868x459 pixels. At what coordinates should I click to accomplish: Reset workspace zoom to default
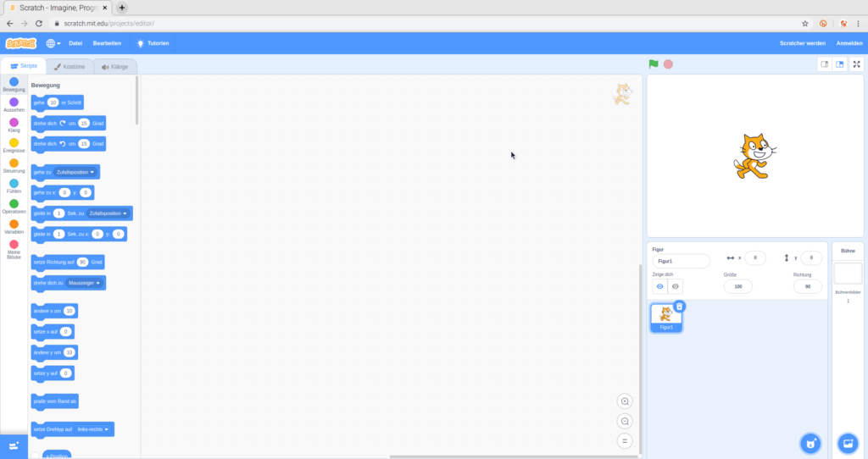click(625, 441)
